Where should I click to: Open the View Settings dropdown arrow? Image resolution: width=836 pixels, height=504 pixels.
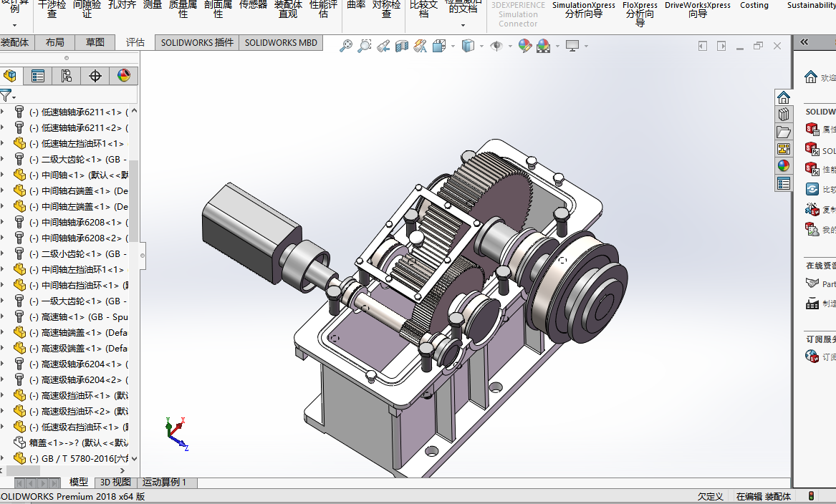tap(586, 47)
